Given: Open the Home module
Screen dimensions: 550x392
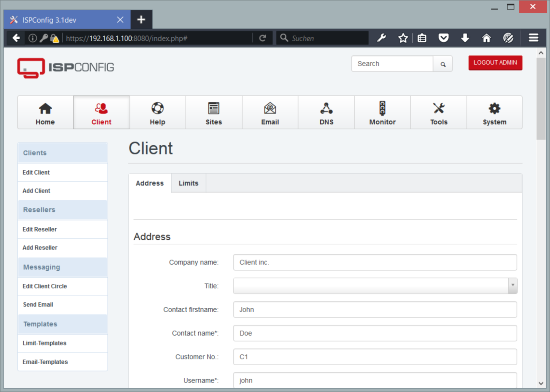Looking at the screenshot, I should coord(45,113).
